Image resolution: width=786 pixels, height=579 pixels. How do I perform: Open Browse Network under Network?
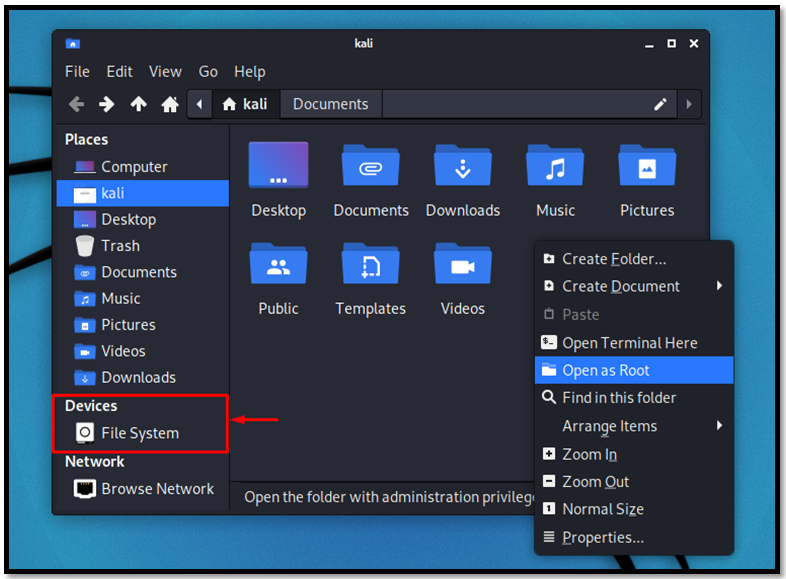143,489
